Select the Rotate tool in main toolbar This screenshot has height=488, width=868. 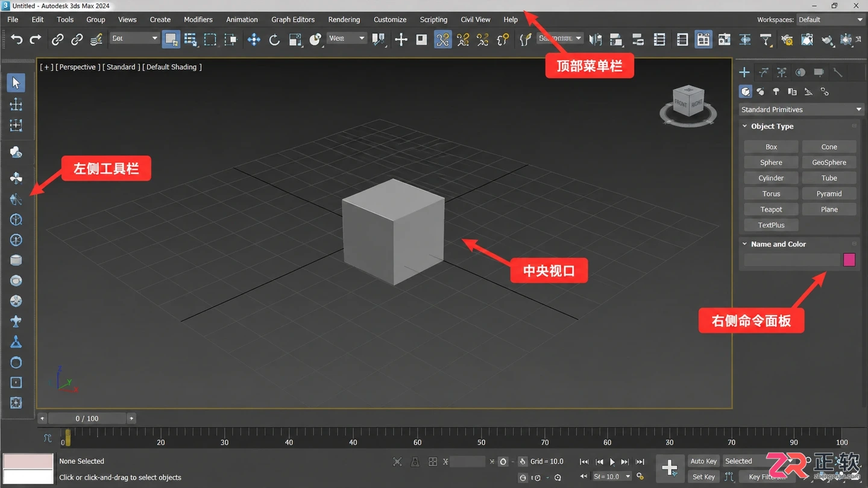(x=274, y=40)
